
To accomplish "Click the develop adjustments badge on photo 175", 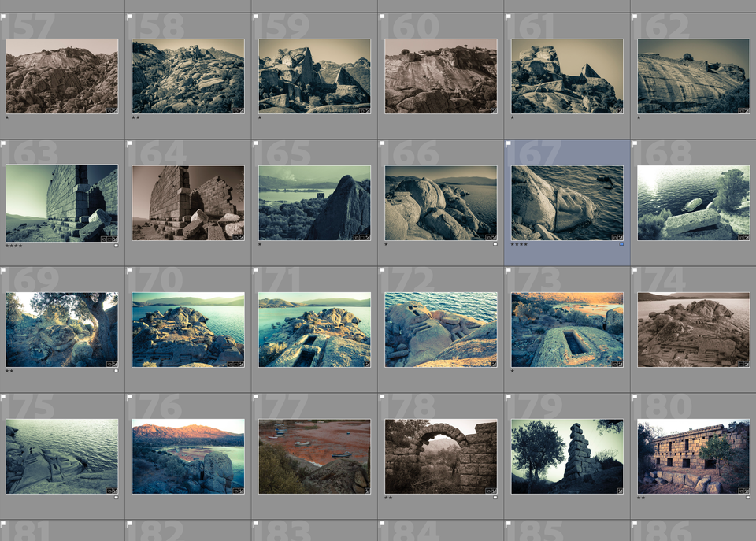I will coord(115,491).
